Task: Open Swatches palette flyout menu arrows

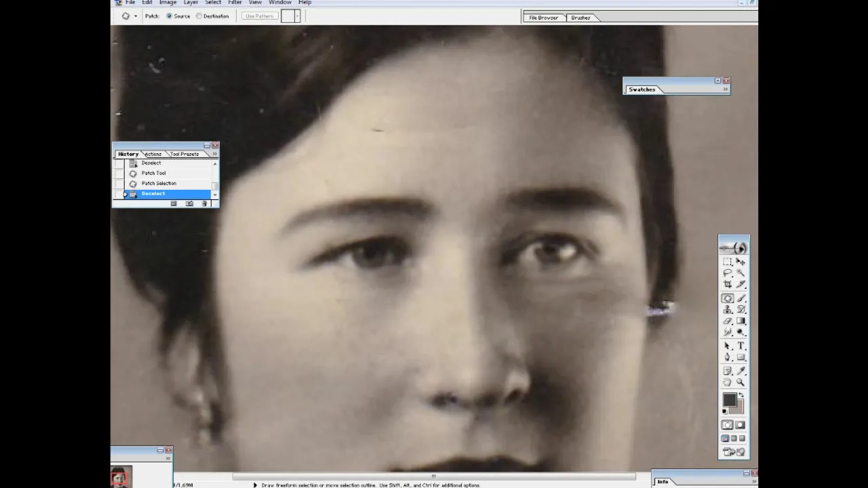Action: coord(726,89)
